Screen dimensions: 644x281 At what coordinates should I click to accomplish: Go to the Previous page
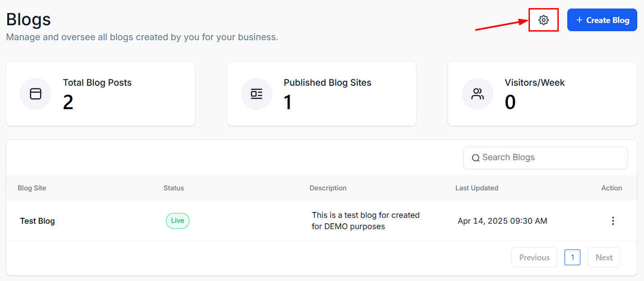(x=534, y=258)
